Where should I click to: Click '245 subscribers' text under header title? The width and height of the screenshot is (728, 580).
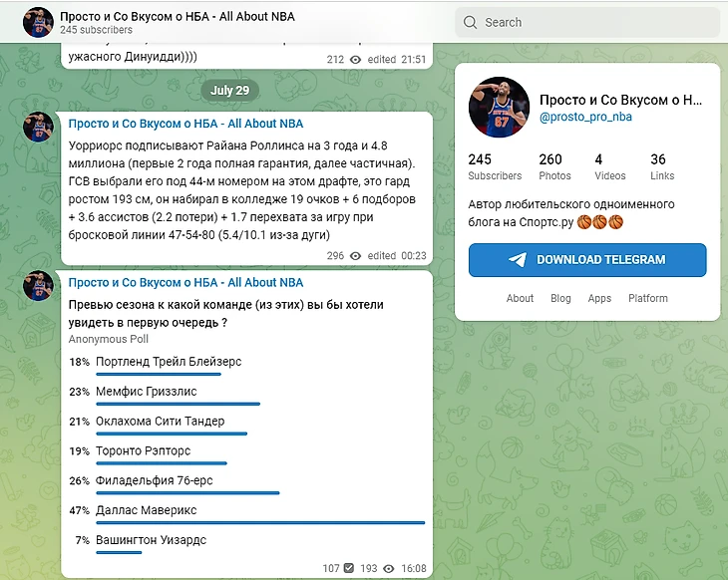pyautogui.click(x=96, y=30)
